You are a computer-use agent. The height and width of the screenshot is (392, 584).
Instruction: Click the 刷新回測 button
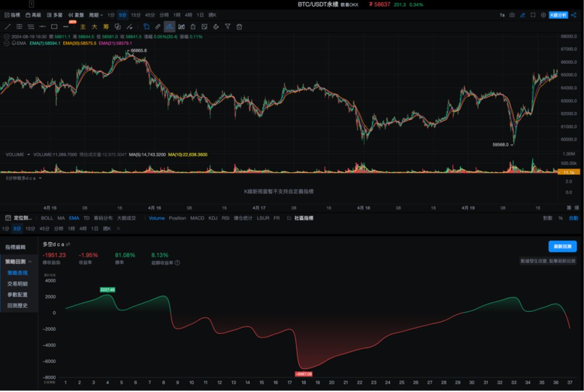tap(562, 247)
